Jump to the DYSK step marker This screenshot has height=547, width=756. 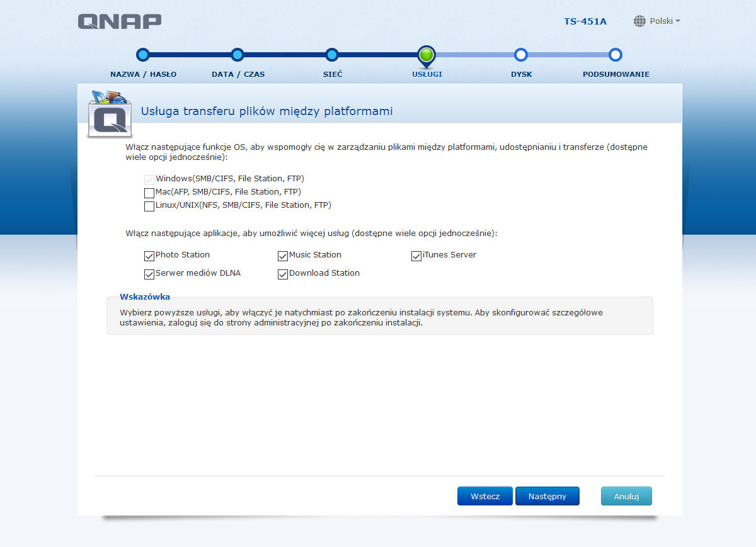[521, 55]
